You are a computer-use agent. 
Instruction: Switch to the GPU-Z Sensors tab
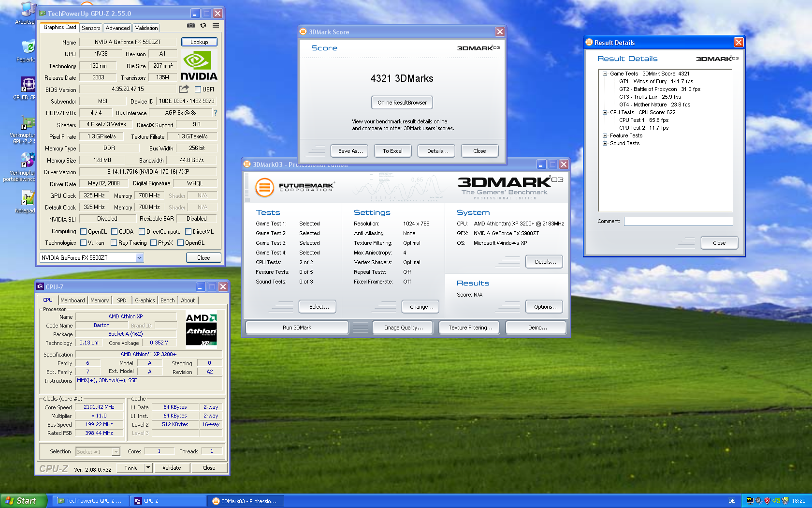(x=91, y=28)
